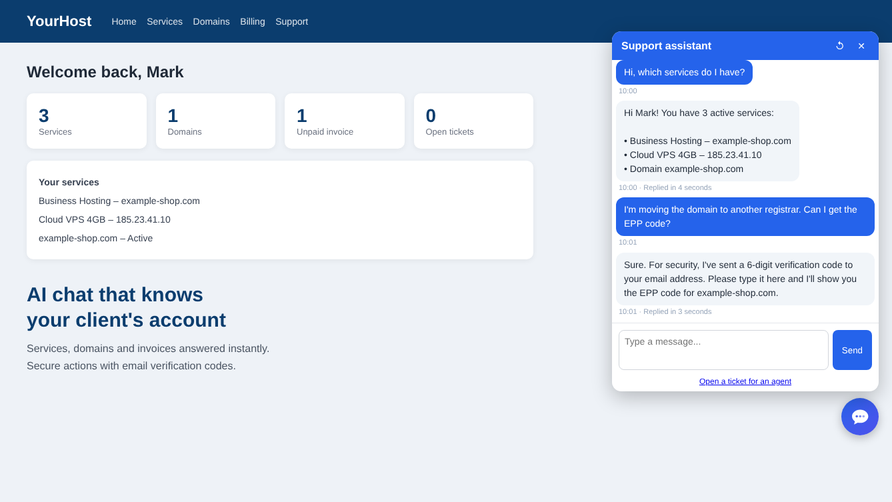
Task: Click the assistant's '3 active services' reply
Action: point(707,141)
